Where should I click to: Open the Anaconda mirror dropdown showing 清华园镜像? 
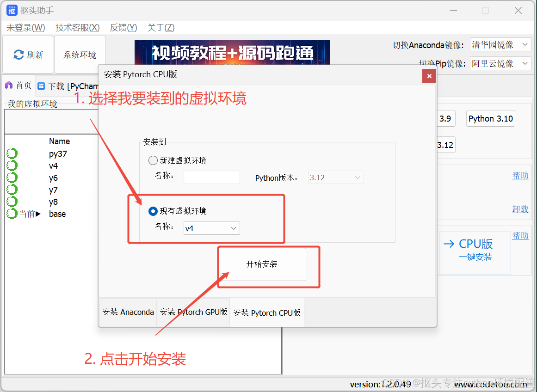[500, 44]
